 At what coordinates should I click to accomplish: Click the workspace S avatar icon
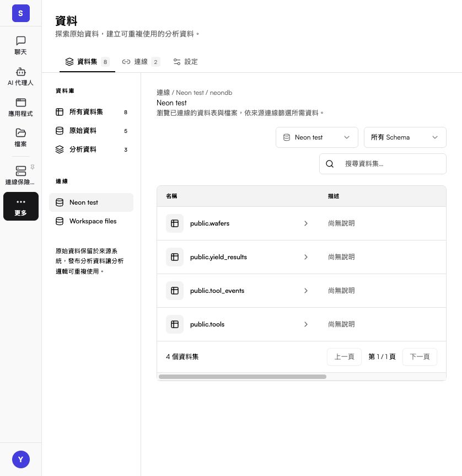[20, 13]
